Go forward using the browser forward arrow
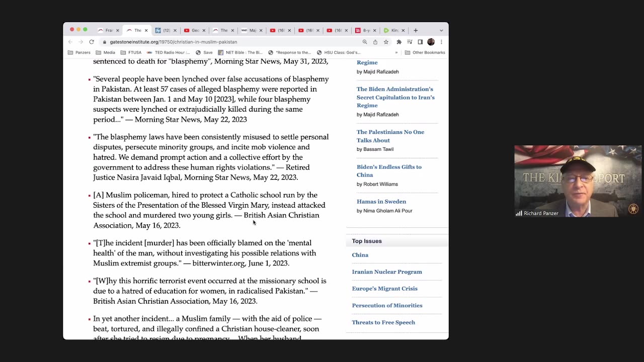 (80, 42)
